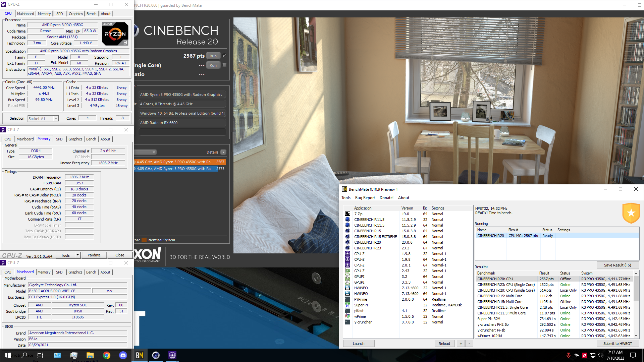The width and height of the screenshot is (644, 362).
Task: Click the orange Identical System legend swatch
Action: [144, 240]
